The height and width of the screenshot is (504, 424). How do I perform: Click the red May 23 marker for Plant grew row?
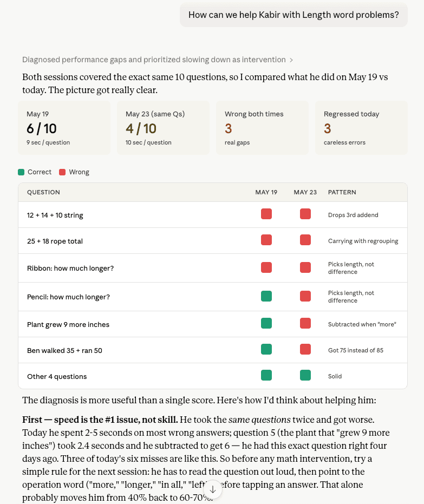coord(305,323)
